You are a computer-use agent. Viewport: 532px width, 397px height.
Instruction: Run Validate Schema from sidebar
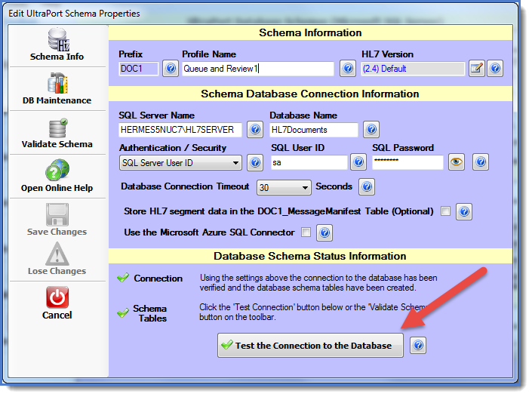pyautogui.click(x=57, y=133)
